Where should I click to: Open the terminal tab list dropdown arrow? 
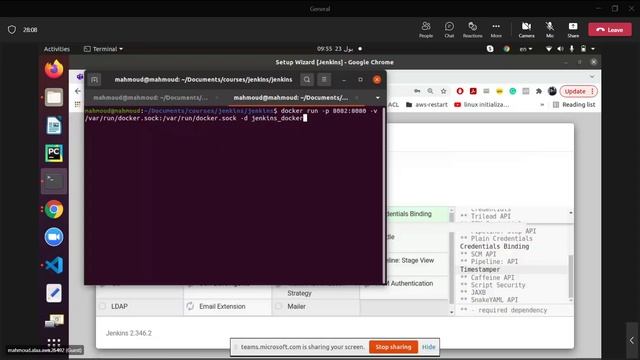pos(378,98)
